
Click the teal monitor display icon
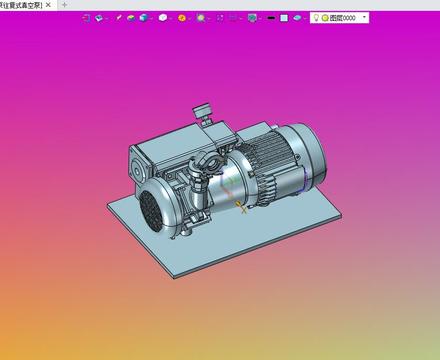(x=252, y=18)
